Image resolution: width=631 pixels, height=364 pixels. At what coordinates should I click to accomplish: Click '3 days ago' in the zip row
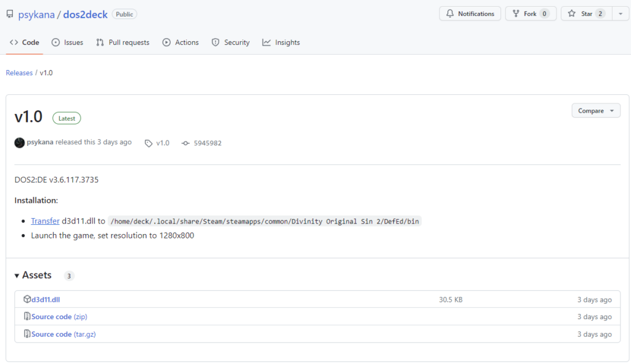[595, 317]
